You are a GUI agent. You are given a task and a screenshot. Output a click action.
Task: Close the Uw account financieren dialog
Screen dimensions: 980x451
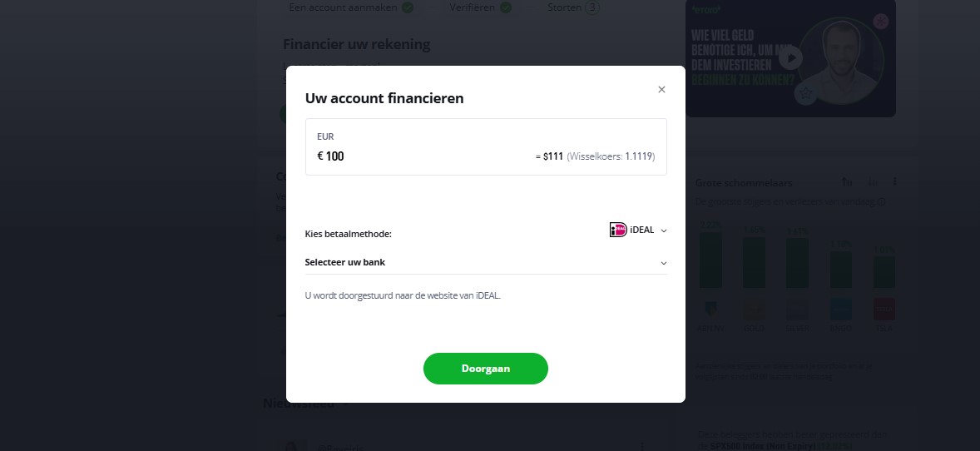coord(661,90)
